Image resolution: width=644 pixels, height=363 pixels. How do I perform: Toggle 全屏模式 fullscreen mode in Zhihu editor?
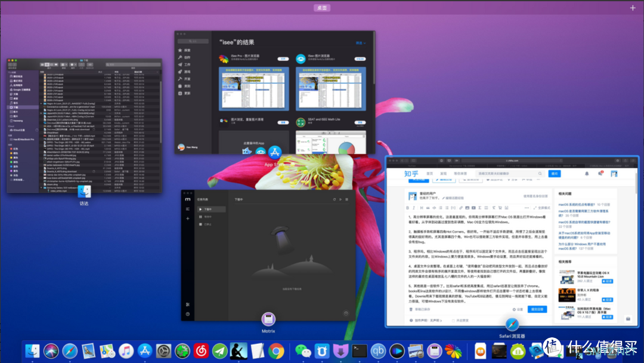[541, 208]
